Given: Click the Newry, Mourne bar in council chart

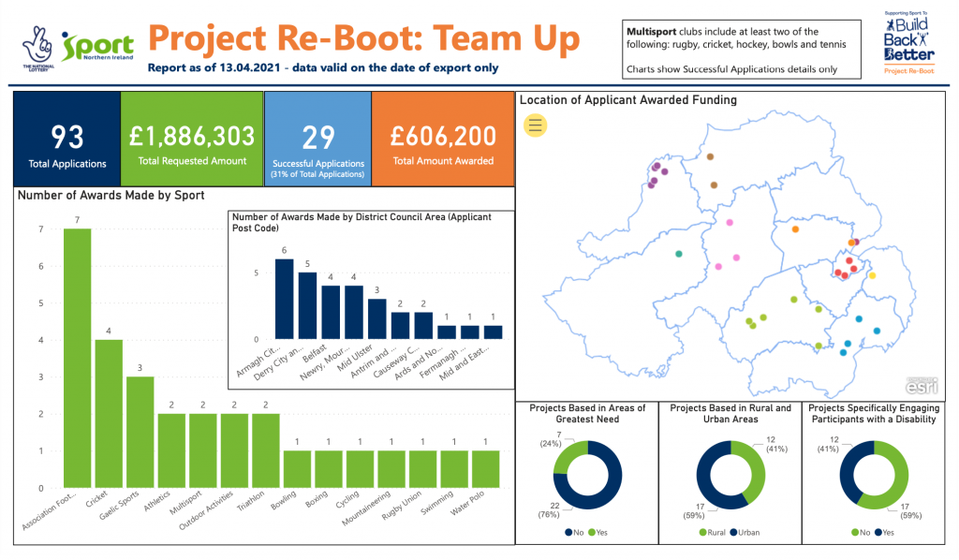Looking at the screenshot, I should 354,313.
